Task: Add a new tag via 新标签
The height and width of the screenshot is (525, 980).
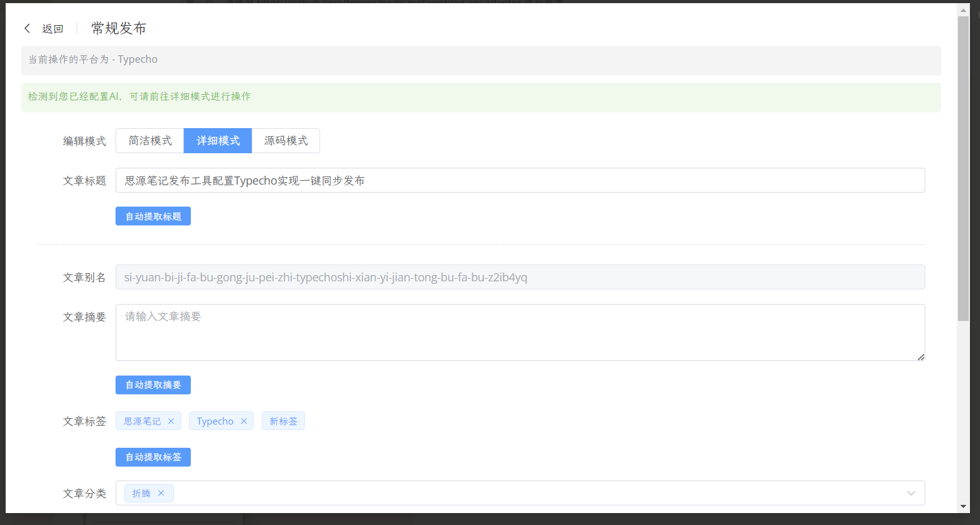Action: coord(283,421)
